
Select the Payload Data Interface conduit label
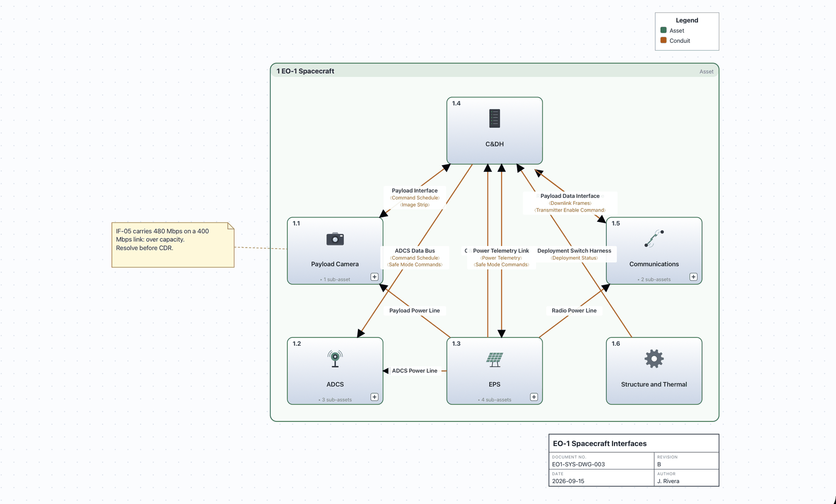pos(570,196)
